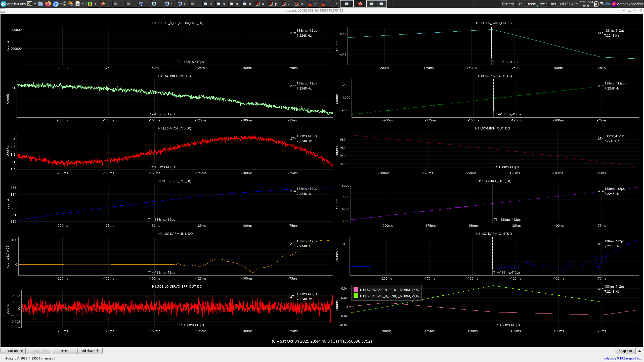
Task: Open the file manager folder icon
Action: pyautogui.click(x=40, y=4)
